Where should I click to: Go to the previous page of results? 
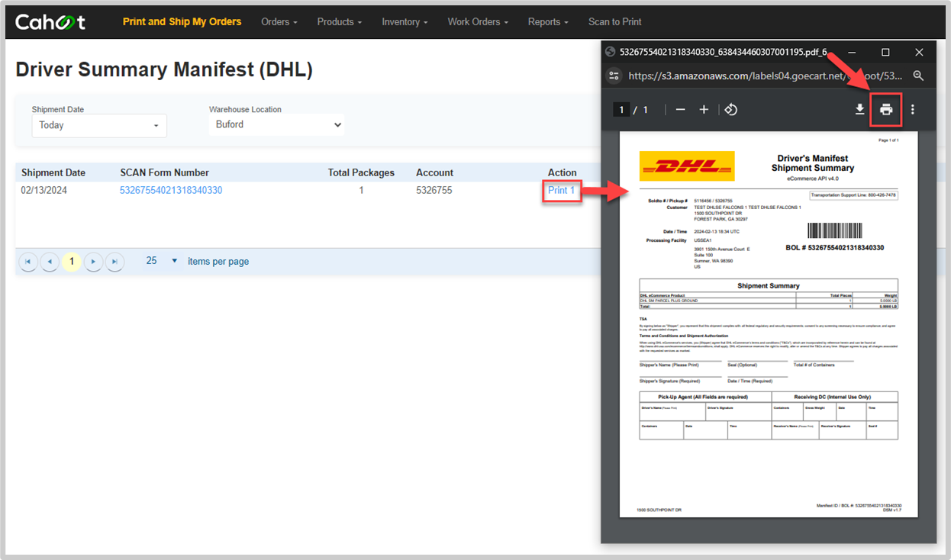[x=50, y=262]
